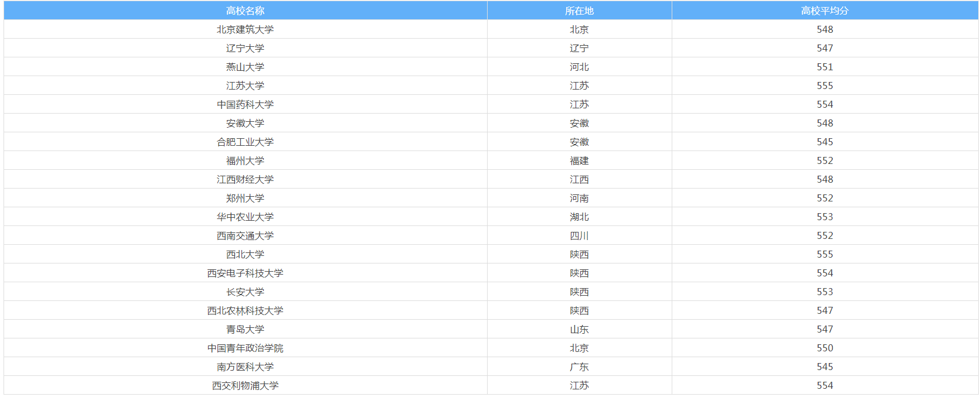Click score 555 in 江苏大学 row

click(x=825, y=85)
